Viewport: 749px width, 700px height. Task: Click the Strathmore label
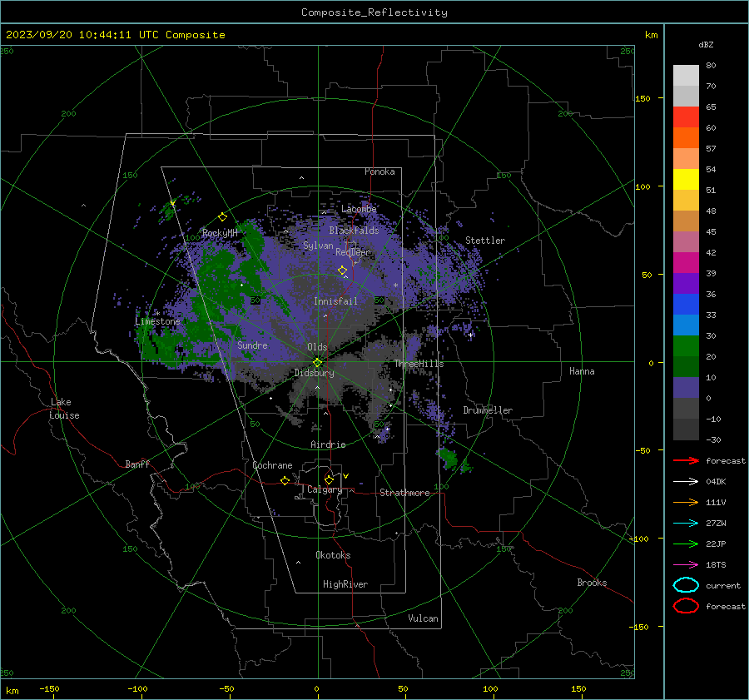click(x=404, y=493)
